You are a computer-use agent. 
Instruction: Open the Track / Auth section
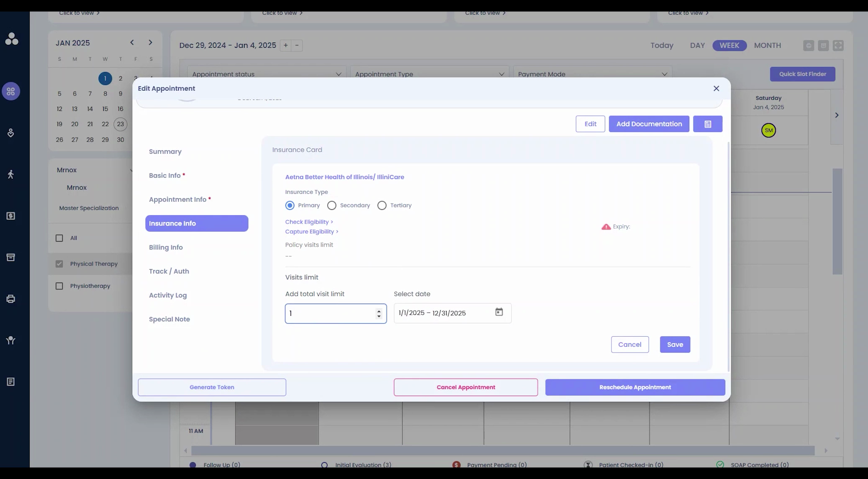(169, 271)
